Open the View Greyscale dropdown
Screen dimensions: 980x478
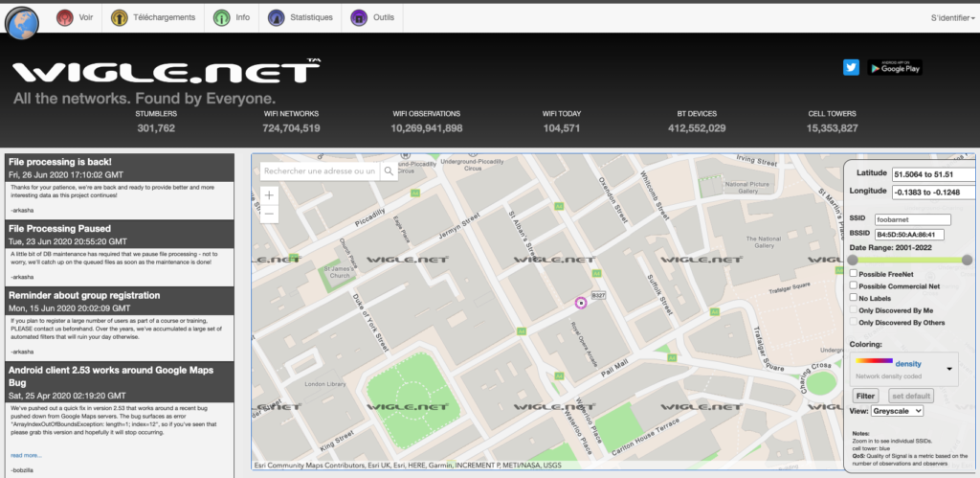pos(896,411)
